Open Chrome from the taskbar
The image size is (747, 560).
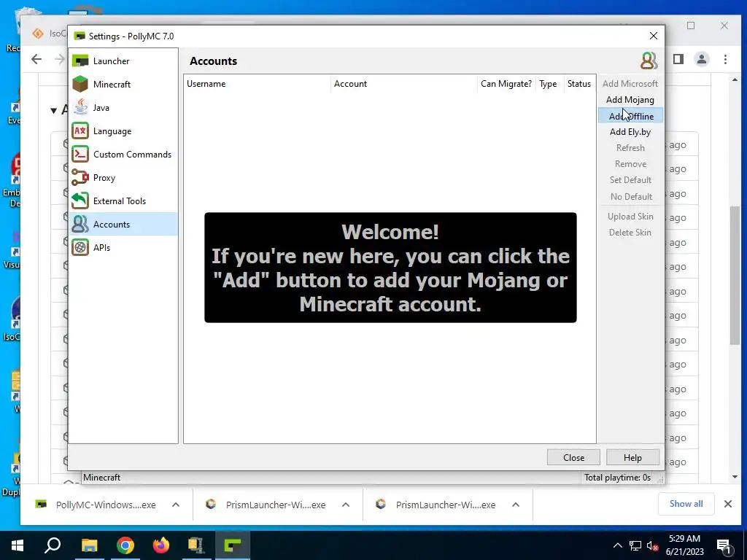tap(125, 545)
